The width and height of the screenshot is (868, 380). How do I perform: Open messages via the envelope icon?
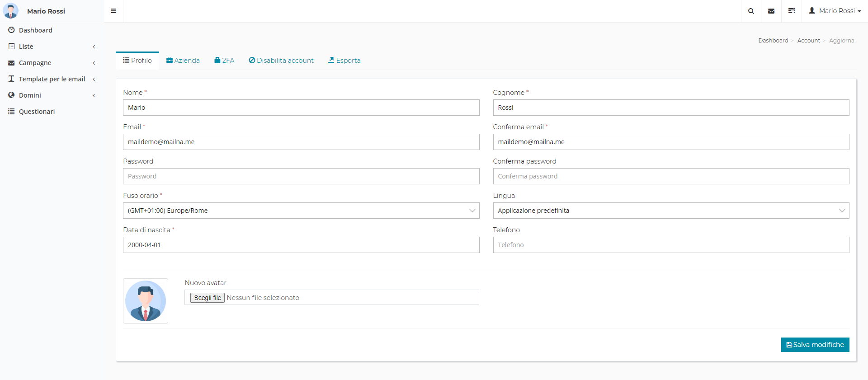click(771, 11)
